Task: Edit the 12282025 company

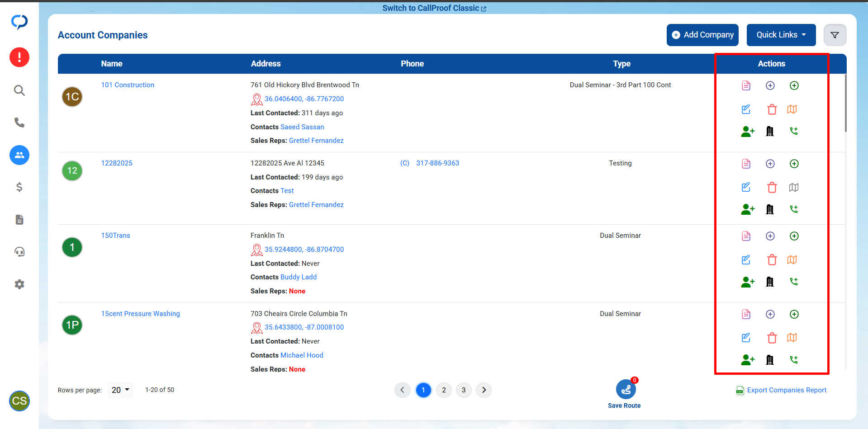Action: click(x=746, y=187)
